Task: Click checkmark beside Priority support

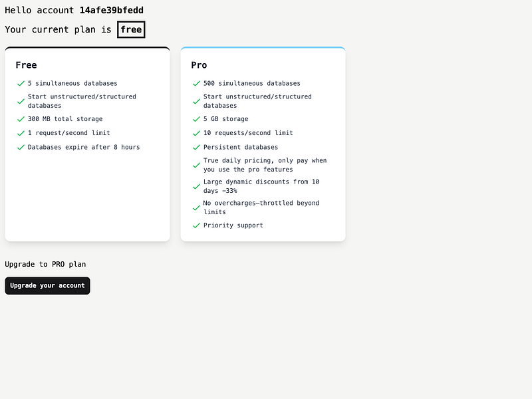Action: pos(196,225)
